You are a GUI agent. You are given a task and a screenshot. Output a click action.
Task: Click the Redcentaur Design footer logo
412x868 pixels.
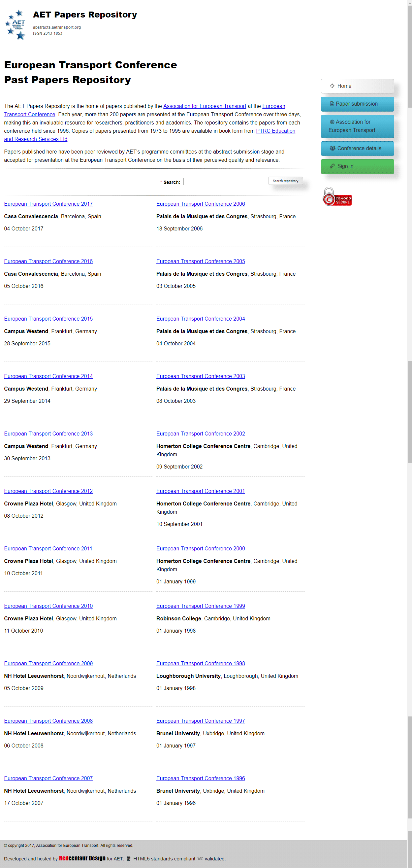82,858
